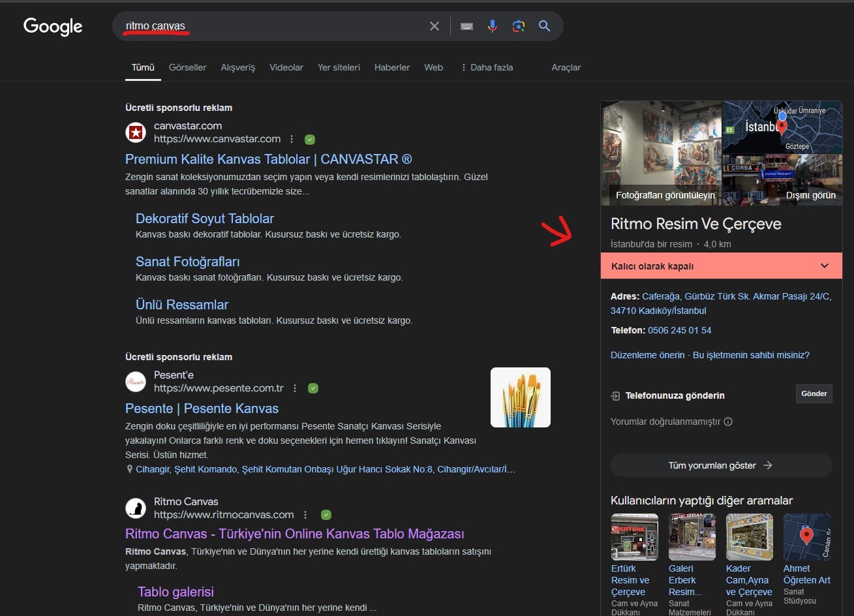Click the canvastar.com red star favicon
This screenshot has height=616, width=854.
click(136, 132)
